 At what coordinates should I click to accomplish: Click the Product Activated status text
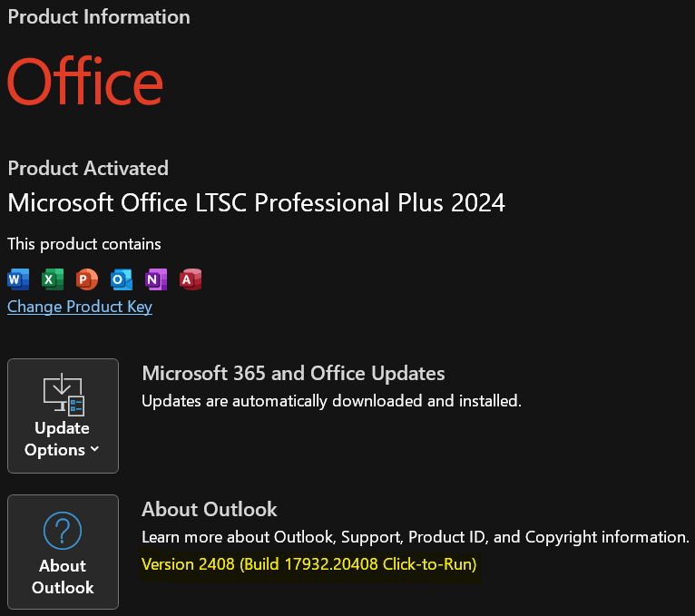88,169
